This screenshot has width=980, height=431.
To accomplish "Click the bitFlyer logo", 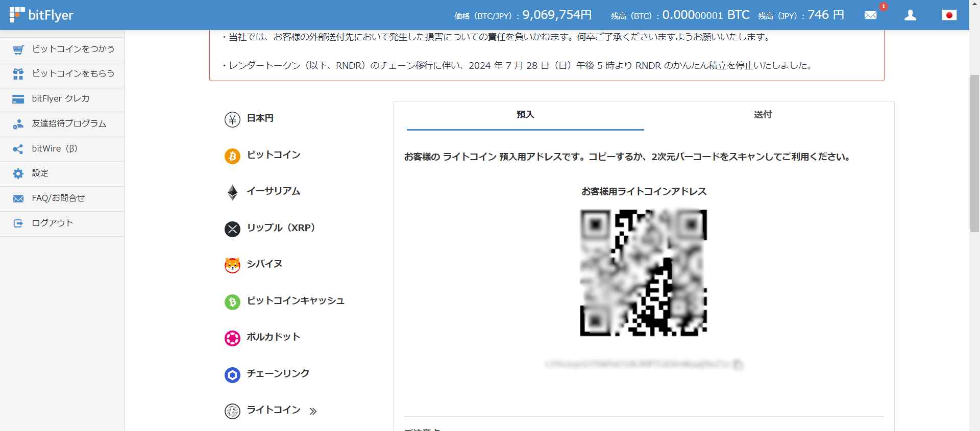I will 41,15.
